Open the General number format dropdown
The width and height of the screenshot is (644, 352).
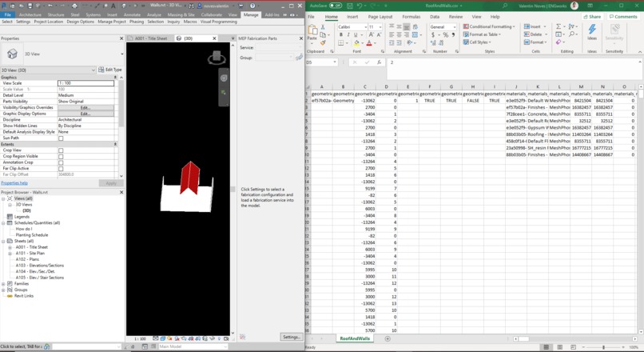coord(455,26)
